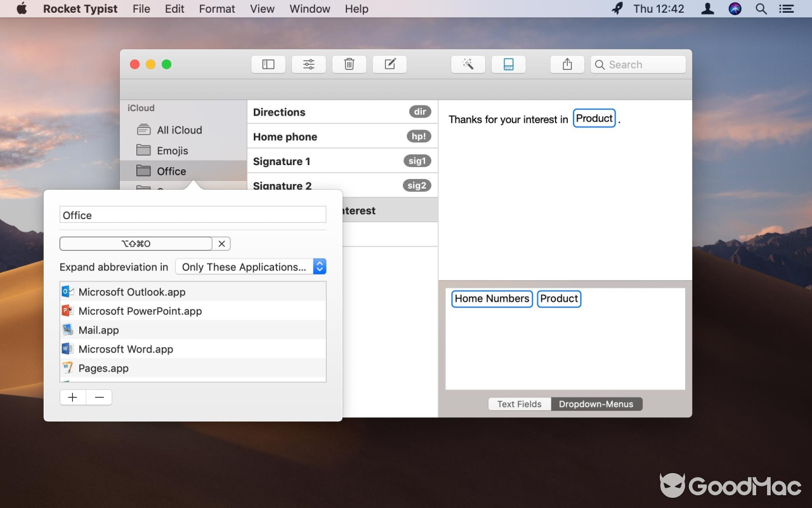Add an application with plus button
This screenshot has height=508, width=812.
point(72,397)
